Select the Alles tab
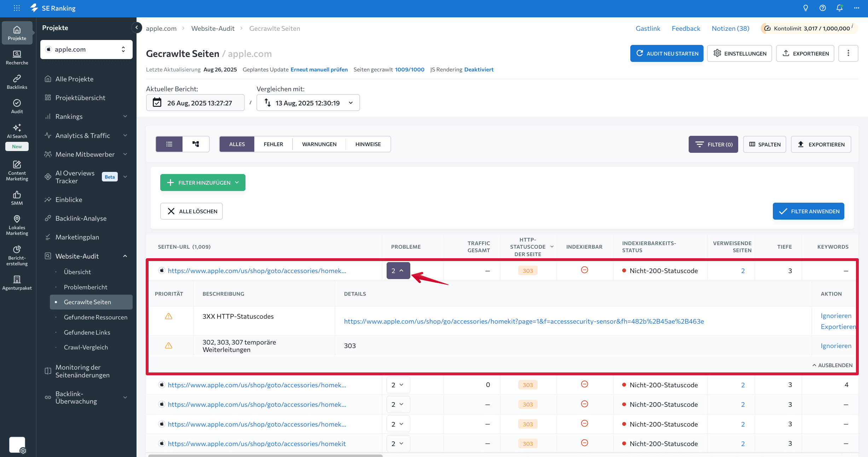 coord(237,144)
